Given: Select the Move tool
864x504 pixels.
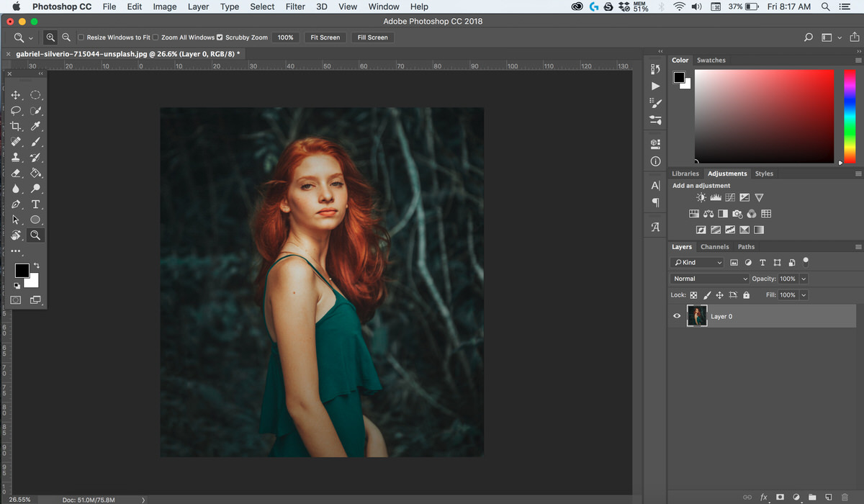Looking at the screenshot, I should pos(16,94).
